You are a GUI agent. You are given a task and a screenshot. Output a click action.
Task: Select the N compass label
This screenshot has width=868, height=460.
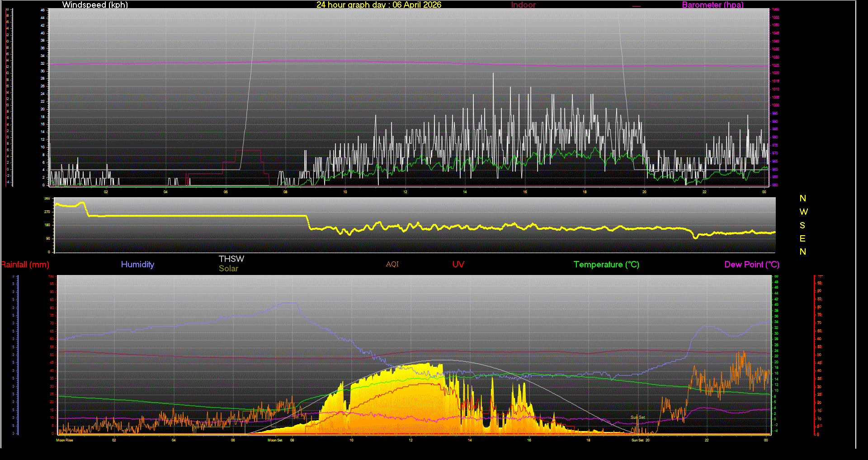pyautogui.click(x=803, y=198)
